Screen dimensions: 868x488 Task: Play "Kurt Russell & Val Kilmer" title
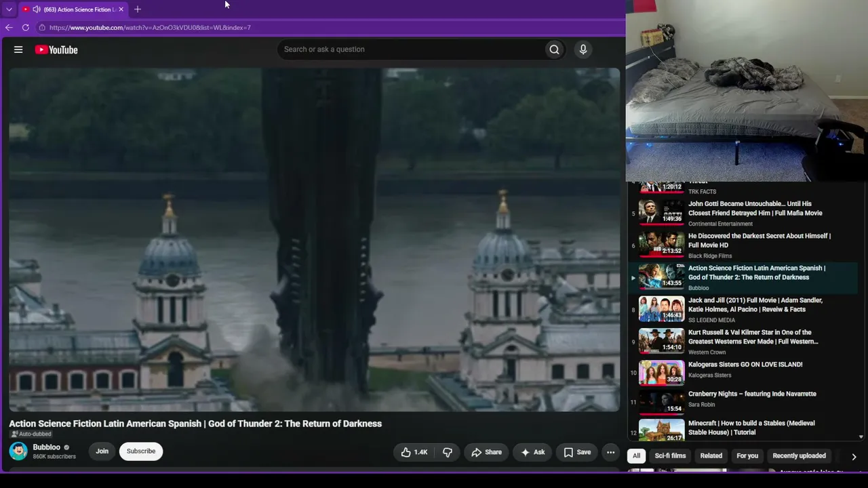753,337
